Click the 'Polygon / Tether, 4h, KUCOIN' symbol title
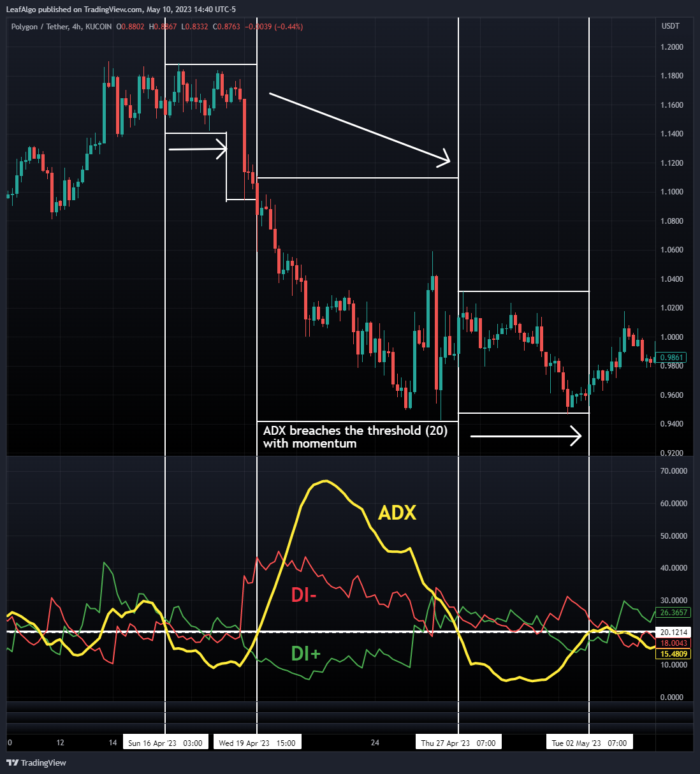The height and width of the screenshot is (774, 700). point(61,27)
